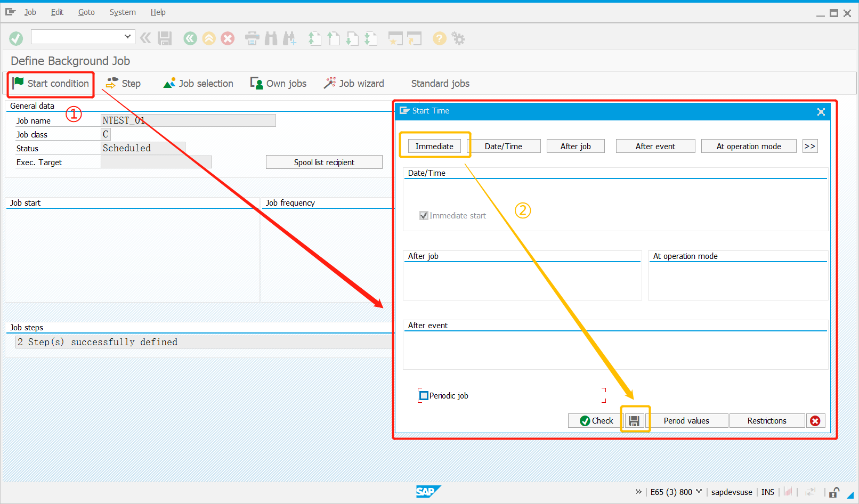Enable the Periodic job checkbox
This screenshot has width=859, height=504.
click(x=424, y=395)
